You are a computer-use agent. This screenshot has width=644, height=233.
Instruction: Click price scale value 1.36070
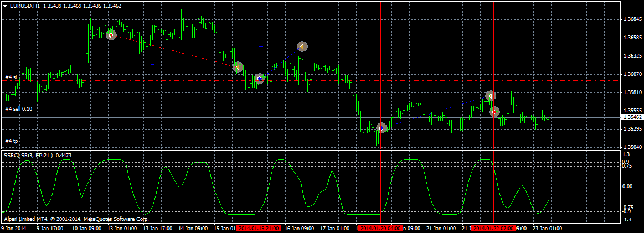[x=633, y=74]
